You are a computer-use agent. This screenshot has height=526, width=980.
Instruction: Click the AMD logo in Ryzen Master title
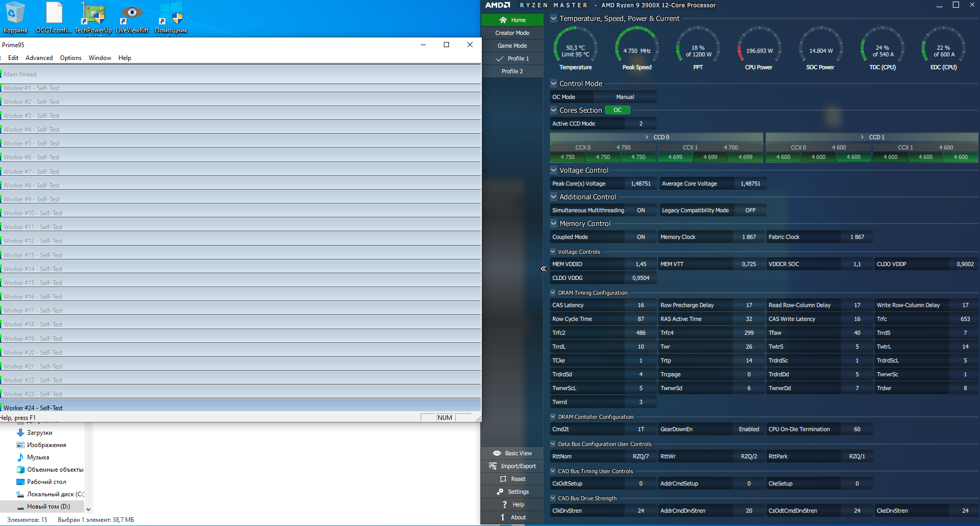click(498, 5)
